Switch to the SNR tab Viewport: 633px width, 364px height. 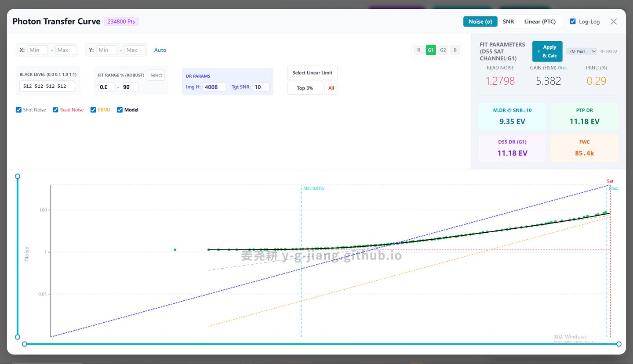[508, 22]
